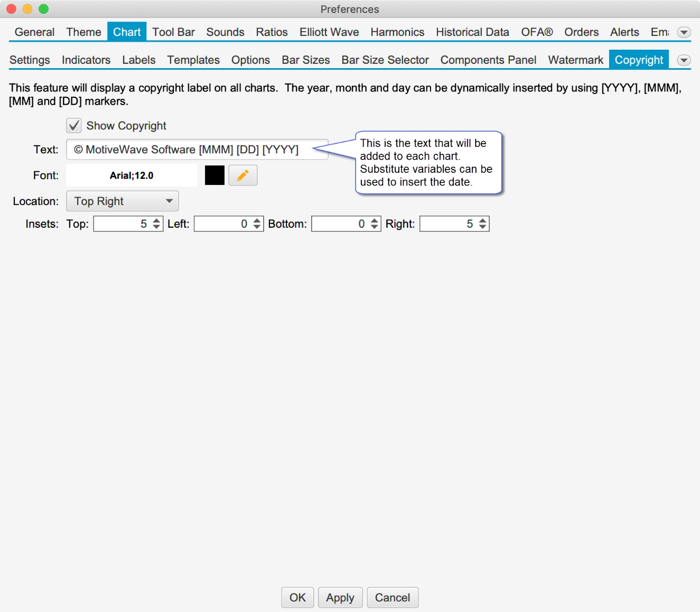
Task: Click the Right inset stepper arrows
Action: pos(482,224)
